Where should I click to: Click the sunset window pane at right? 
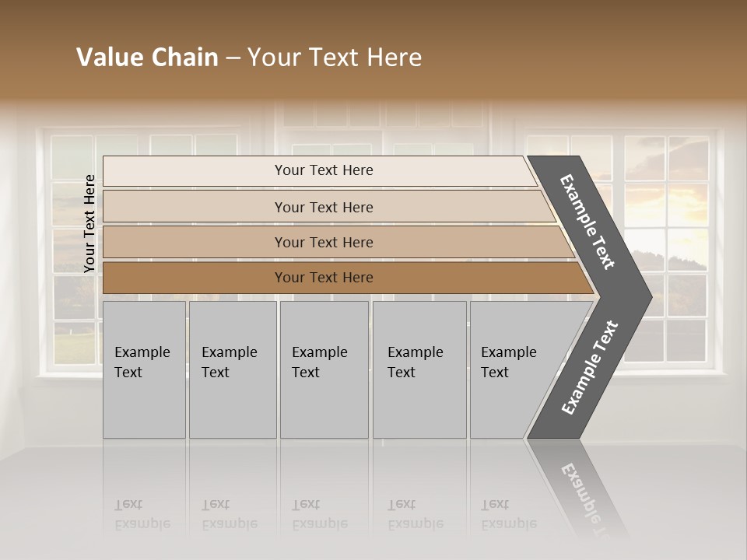click(666, 205)
